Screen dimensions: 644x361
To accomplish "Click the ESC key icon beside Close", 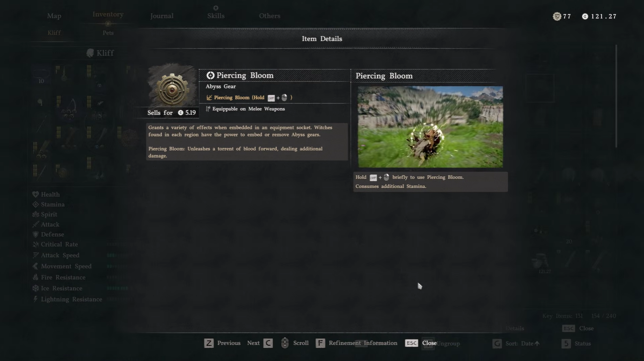I will (x=412, y=343).
